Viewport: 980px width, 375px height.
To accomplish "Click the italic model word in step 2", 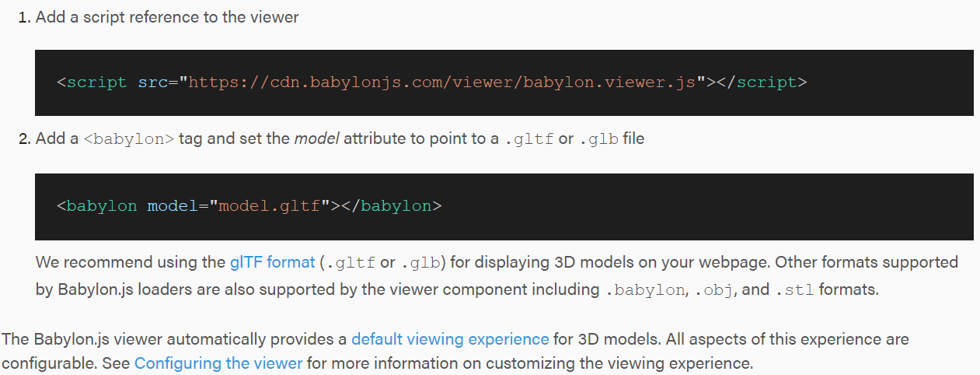I will point(317,139).
